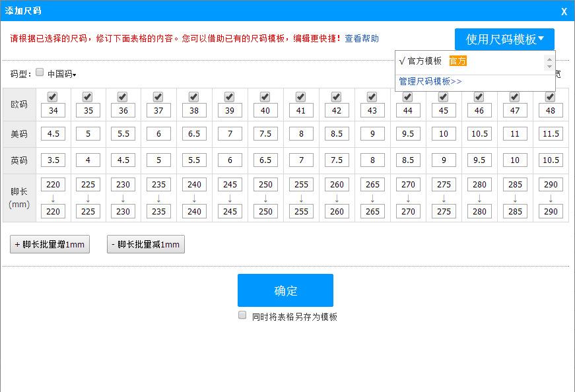
Task: Click the swap arrow icon under size 36
Action: tap(123, 198)
